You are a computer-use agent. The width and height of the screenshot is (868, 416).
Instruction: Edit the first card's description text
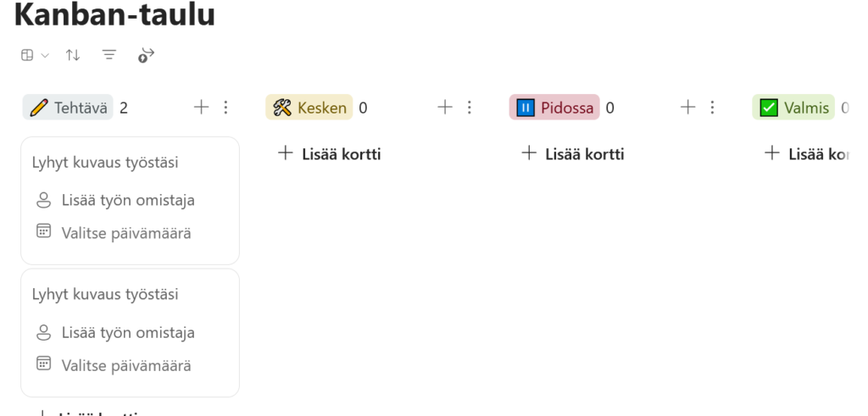coord(105,163)
